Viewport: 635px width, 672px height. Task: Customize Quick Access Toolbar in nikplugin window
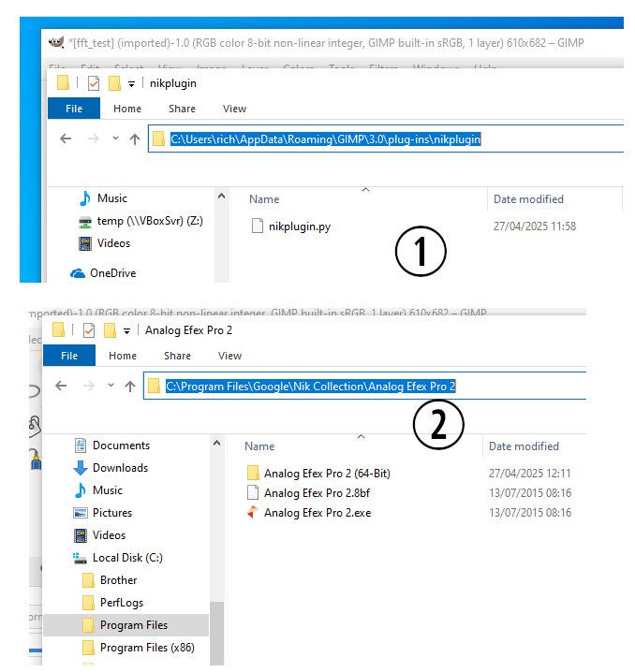[x=132, y=84]
